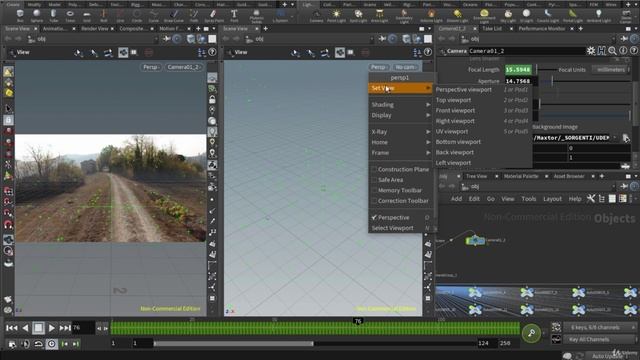Screen dimensions: 640x360
Task: Play the animation forward
Action: tap(51, 327)
